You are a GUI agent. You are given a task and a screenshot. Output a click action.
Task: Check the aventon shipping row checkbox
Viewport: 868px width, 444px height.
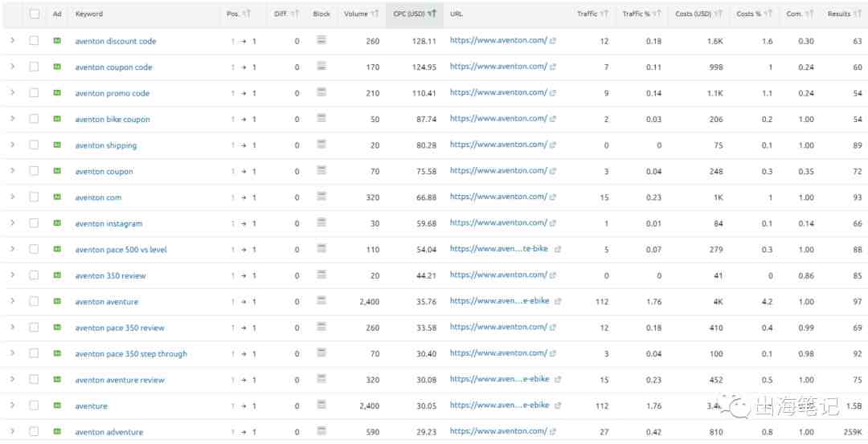[35, 145]
